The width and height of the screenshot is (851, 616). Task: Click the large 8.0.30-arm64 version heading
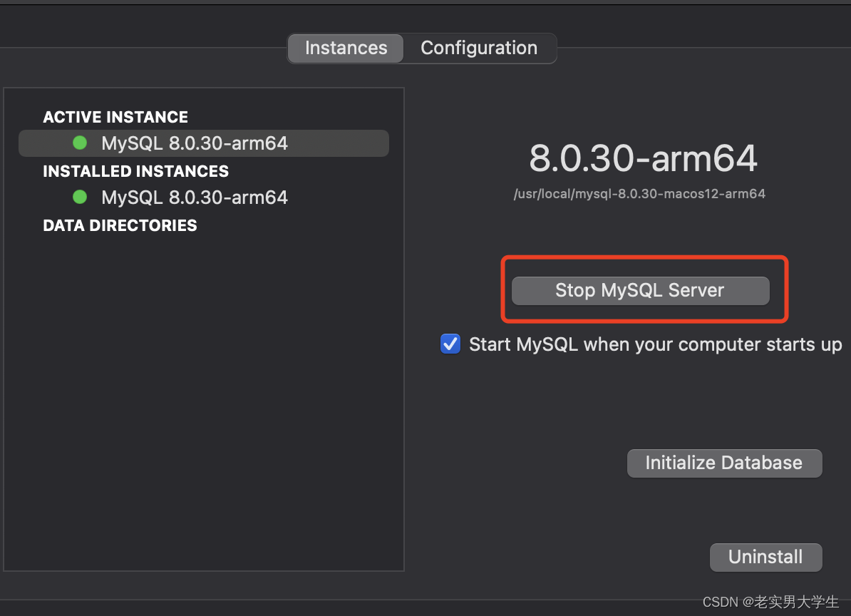tap(643, 158)
